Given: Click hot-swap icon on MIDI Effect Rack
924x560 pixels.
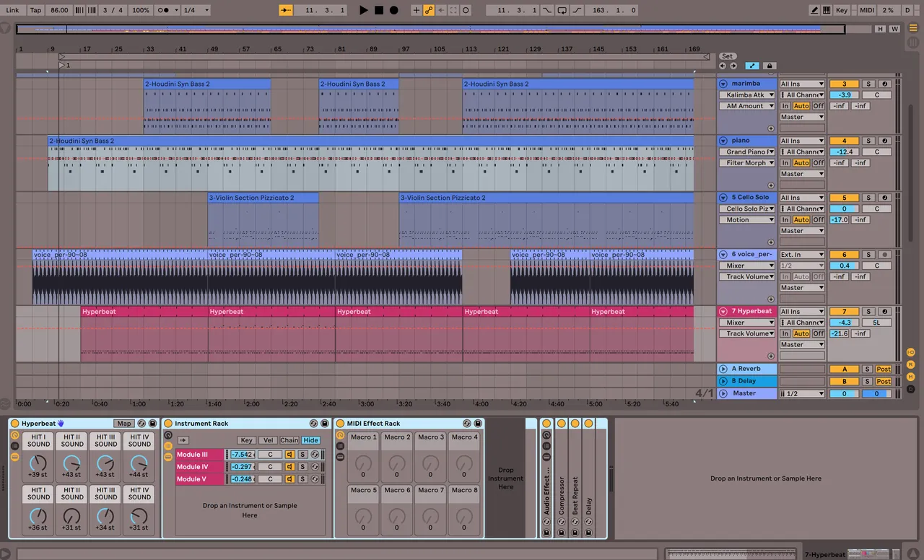Looking at the screenshot, I should coord(467,423).
